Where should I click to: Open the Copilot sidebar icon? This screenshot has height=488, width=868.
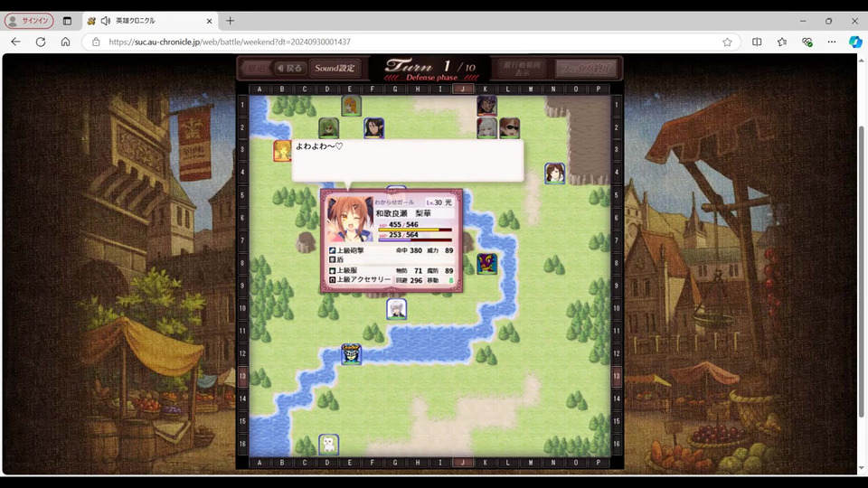click(x=855, y=42)
